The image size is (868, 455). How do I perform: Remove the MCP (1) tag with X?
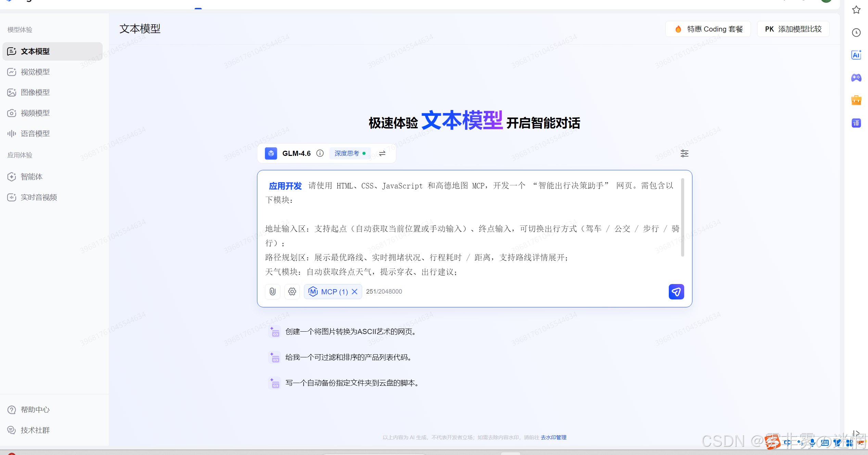[355, 292]
